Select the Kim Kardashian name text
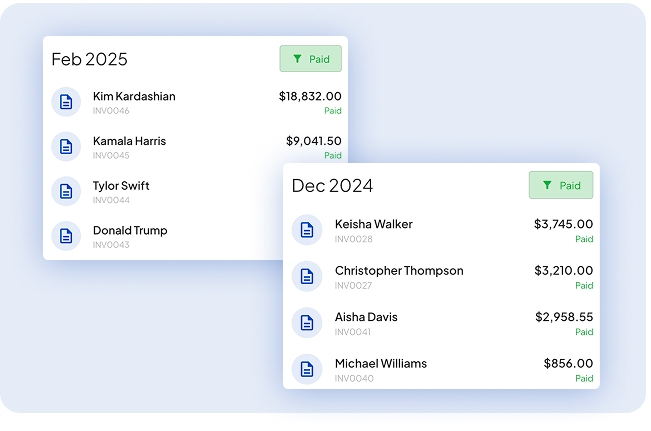 134,96
